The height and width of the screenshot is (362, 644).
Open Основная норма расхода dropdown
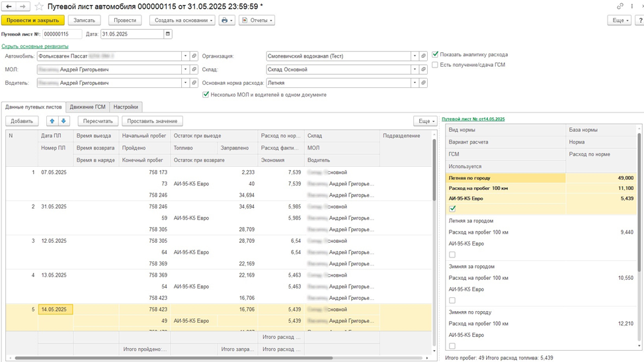pyautogui.click(x=415, y=83)
